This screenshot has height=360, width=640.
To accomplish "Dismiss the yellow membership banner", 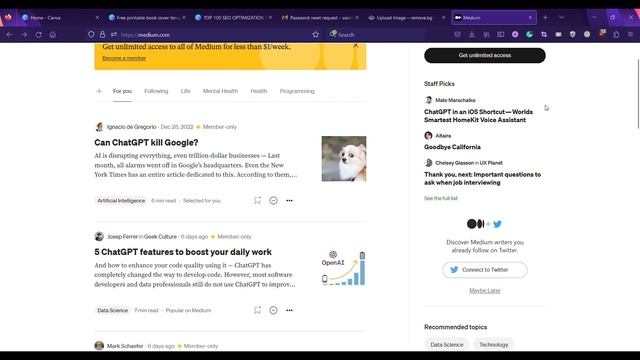I will click(356, 45).
